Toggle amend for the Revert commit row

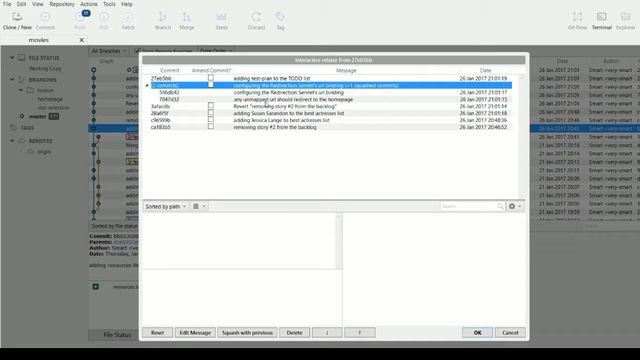pos(211,106)
